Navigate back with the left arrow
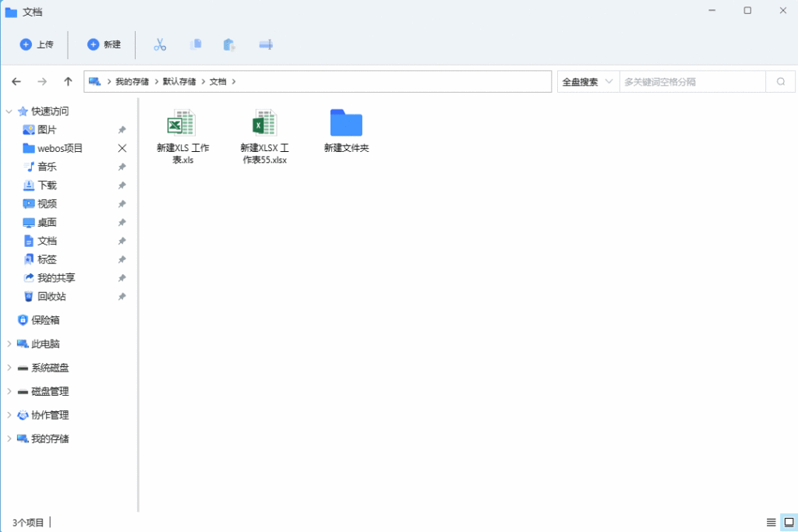The width and height of the screenshot is (798, 532). [17, 82]
